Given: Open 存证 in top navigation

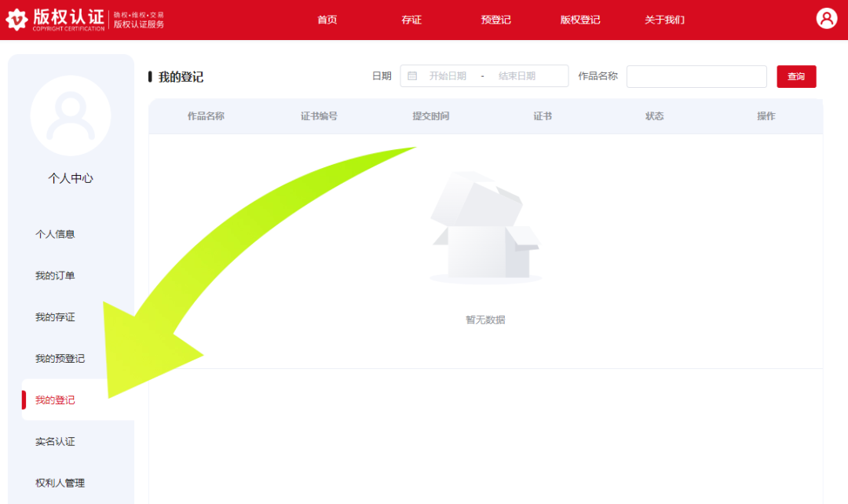Looking at the screenshot, I should [x=411, y=20].
